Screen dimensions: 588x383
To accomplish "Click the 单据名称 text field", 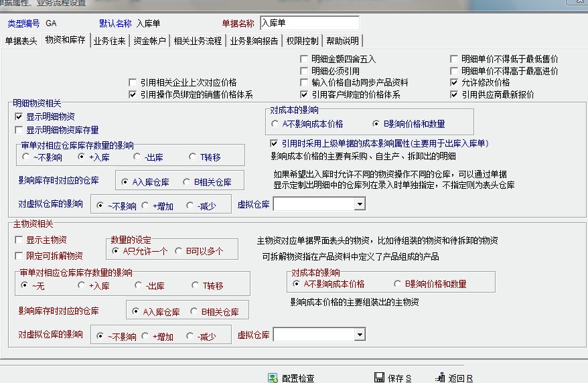I will point(309,23).
